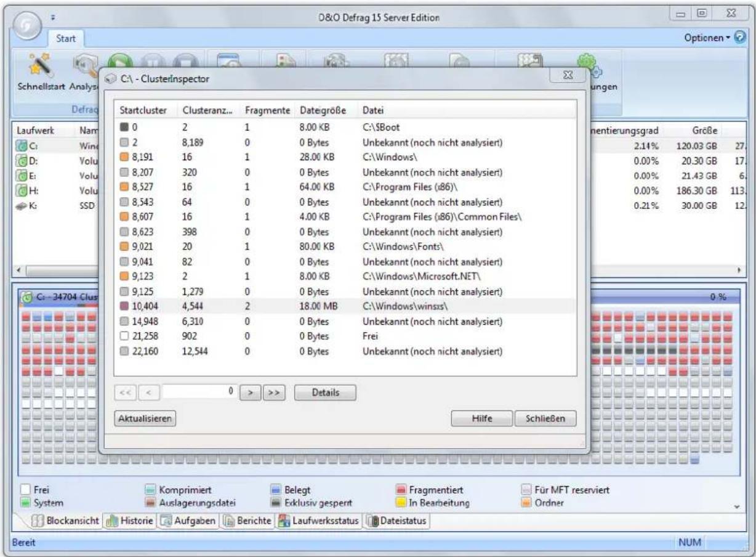Open the Laufwerksstatus tab
This screenshot has height=557, width=756.
[318, 521]
